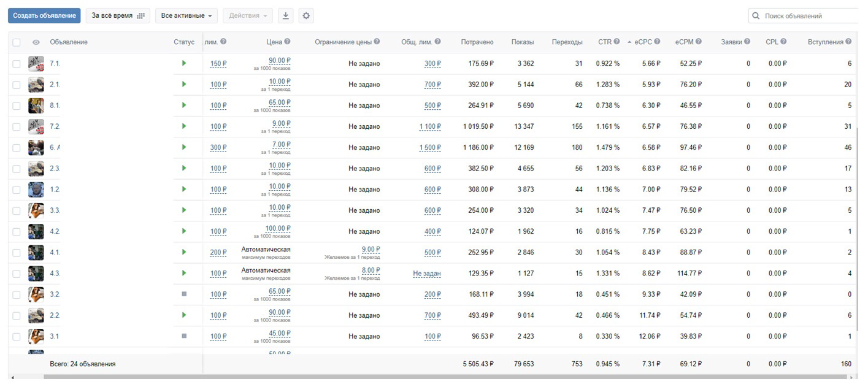Check the box for ad 2.1
The height and width of the screenshot is (384, 868).
coord(17,84)
